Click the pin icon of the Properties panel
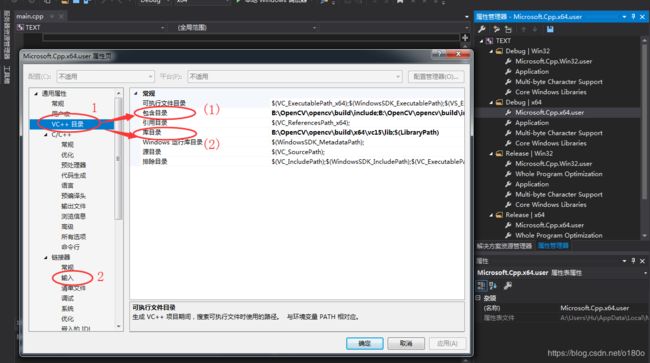The width and height of the screenshot is (650, 363). point(633,261)
